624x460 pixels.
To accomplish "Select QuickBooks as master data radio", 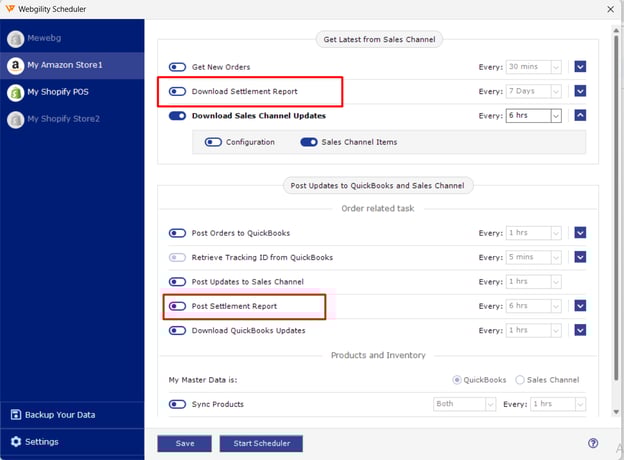I will [x=457, y=380].
